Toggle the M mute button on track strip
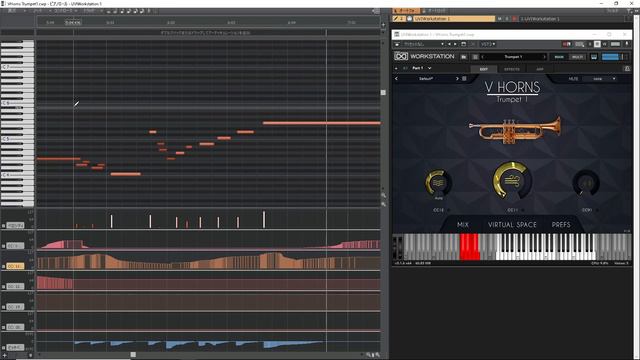This screenshot has height=360, width=640. [x=500, y=19]
